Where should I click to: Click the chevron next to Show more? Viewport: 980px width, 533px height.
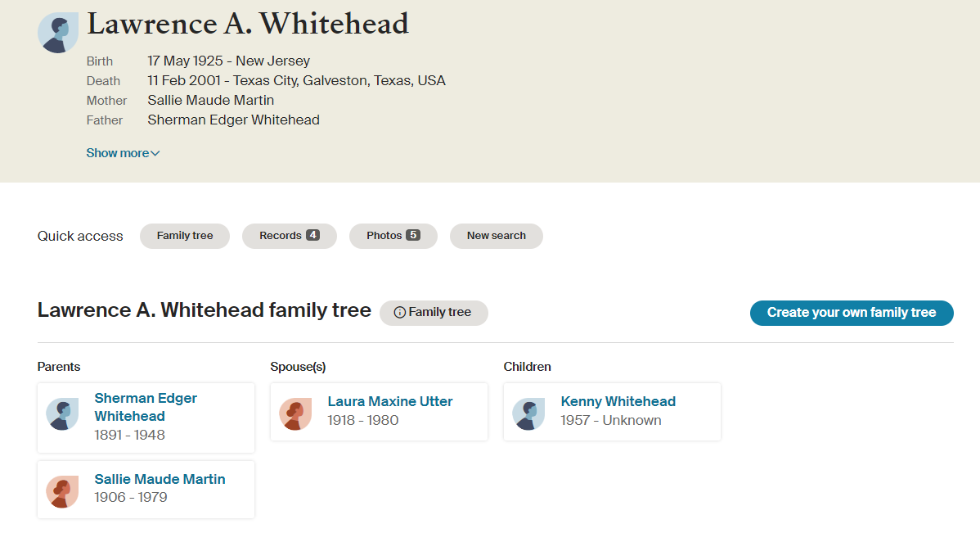155,153
